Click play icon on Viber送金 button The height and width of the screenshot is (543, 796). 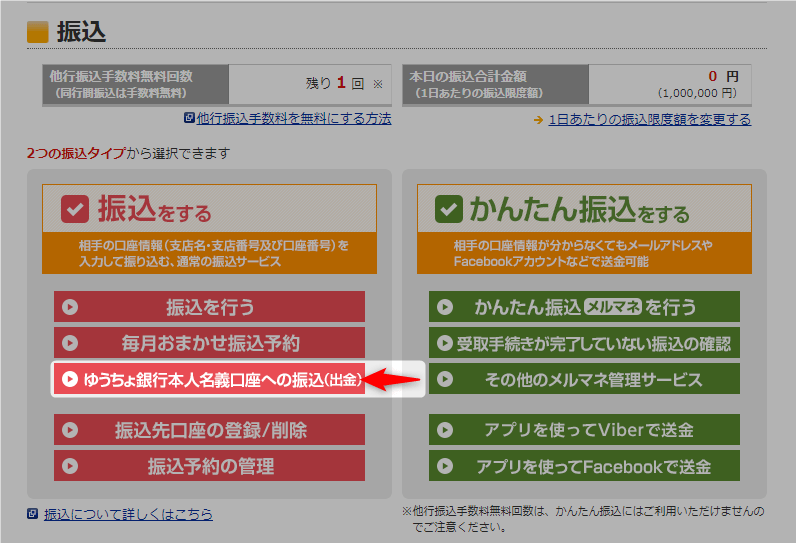pyautogui.click(x=445, y=430)
